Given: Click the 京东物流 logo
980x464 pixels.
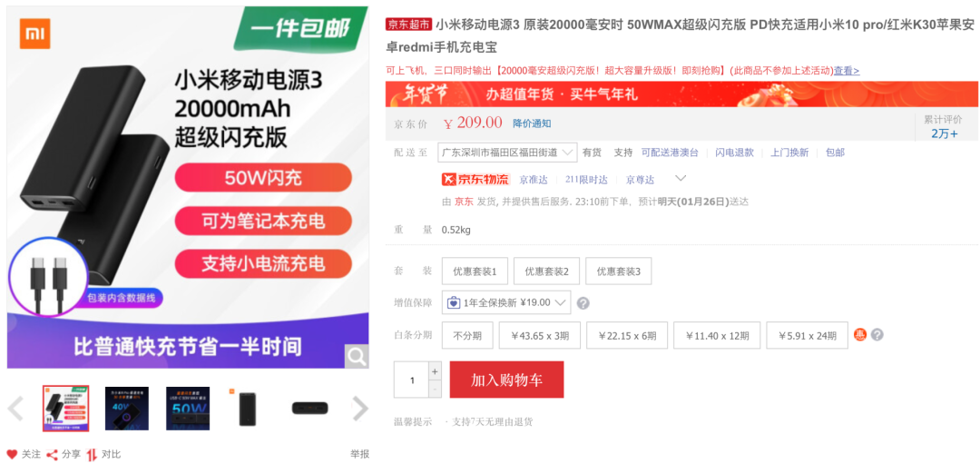Looking at the screenshot, I should pyautogui.click(x=476, y=180).
